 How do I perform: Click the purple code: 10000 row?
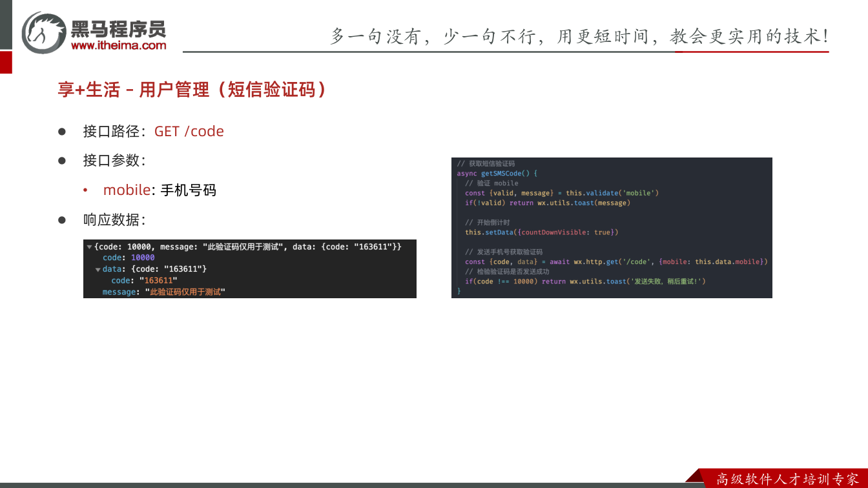129,258
